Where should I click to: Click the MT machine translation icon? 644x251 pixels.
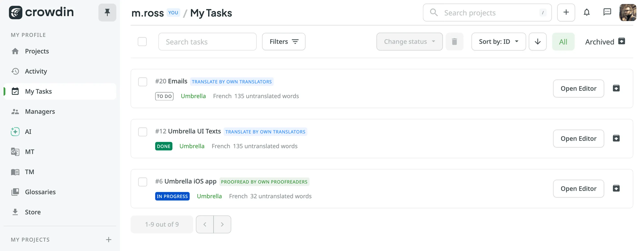coord(15,152)
